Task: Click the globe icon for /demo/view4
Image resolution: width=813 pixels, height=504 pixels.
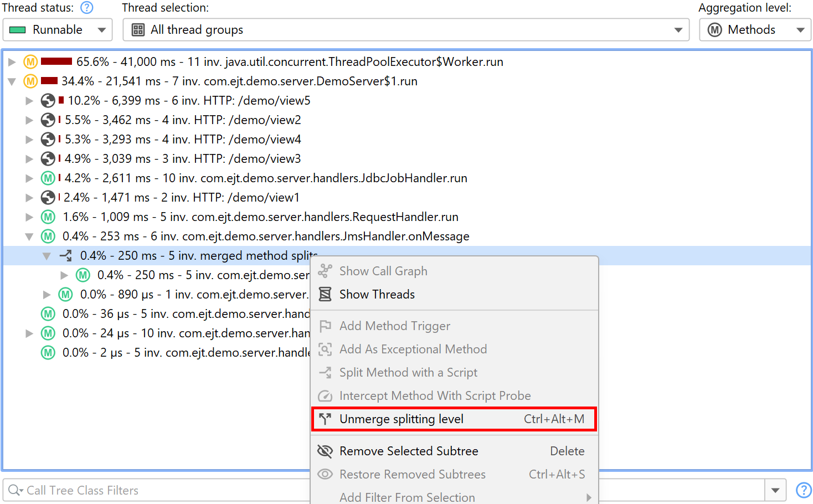Action: pos(48,140)
